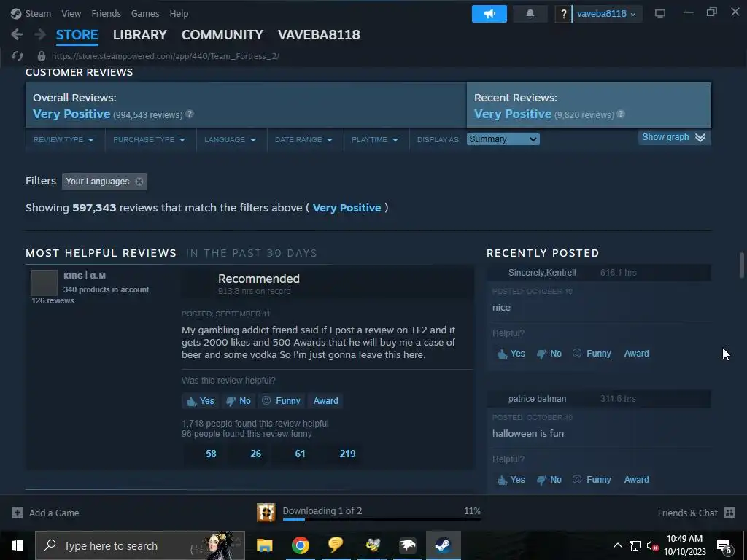Go forward with the right arrow
Screen dimensions: 747x560
[x=40, y=34]
